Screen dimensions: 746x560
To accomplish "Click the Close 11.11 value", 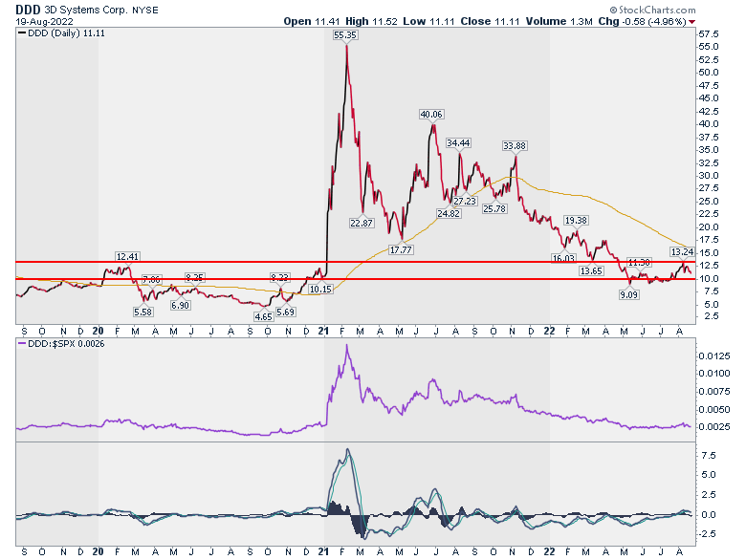I will (x=507, y=21).
